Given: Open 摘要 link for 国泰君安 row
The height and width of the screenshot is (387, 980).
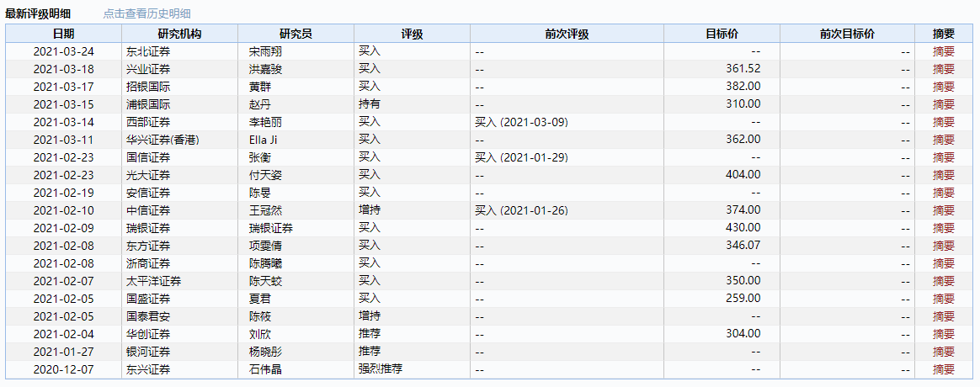Looking at the screenshot, I should (944, 315).
